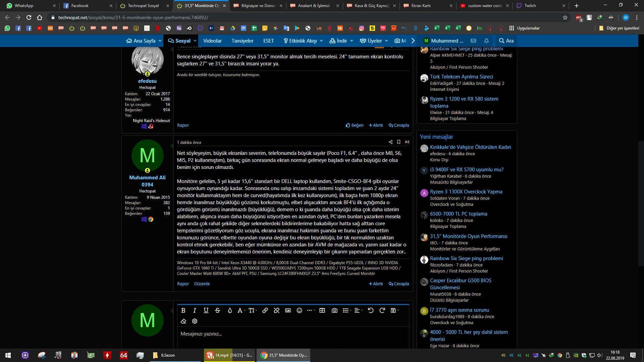Open the font size dropdown
The height and width of the screenshot is (362, 644).
point(253,310)
